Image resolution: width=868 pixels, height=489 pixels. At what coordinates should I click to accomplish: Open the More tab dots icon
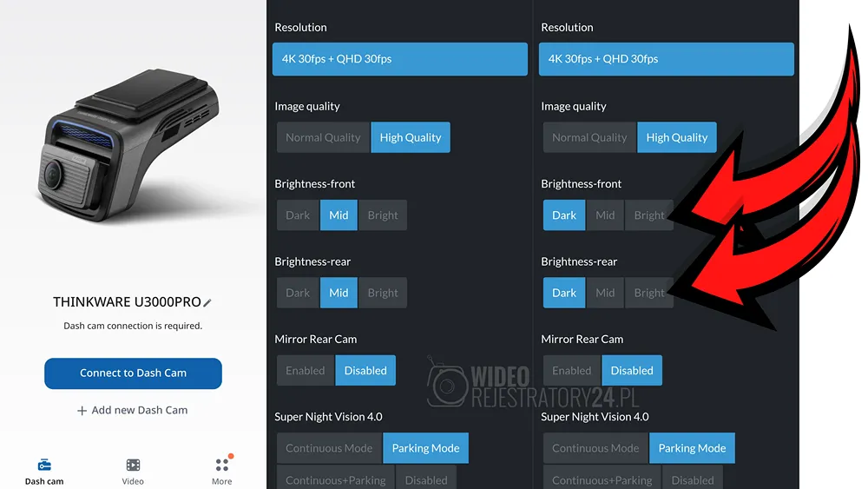click(222, 464)
